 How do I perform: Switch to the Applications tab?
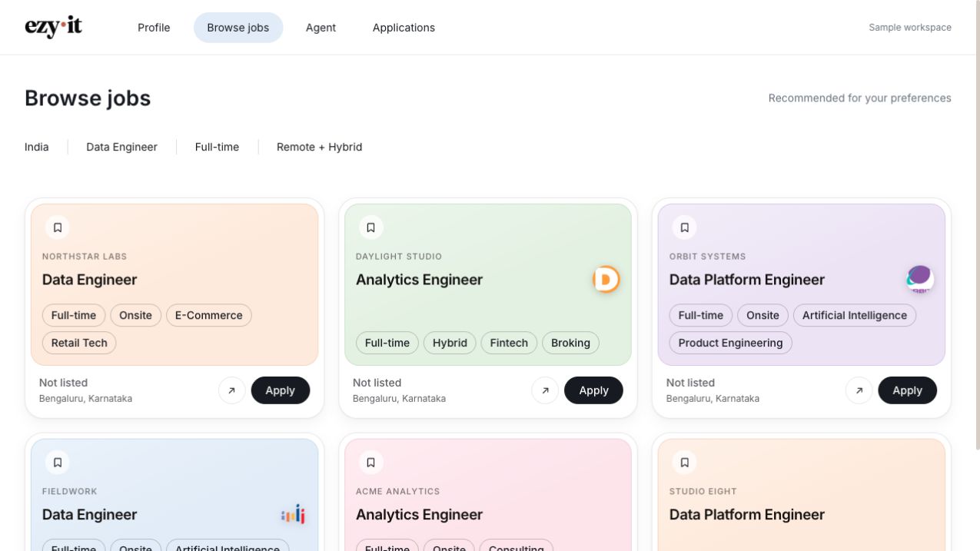(x=404, y=28)
